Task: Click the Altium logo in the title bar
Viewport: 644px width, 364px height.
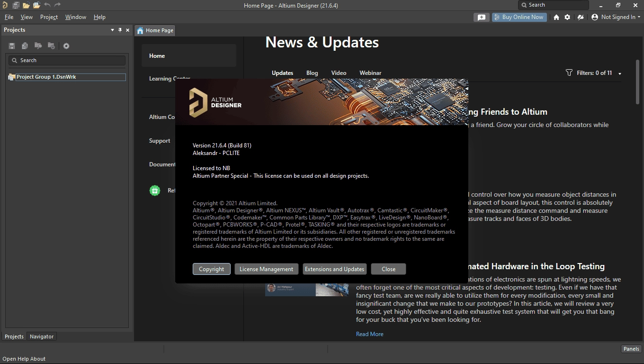Action: tap(5, 5)
